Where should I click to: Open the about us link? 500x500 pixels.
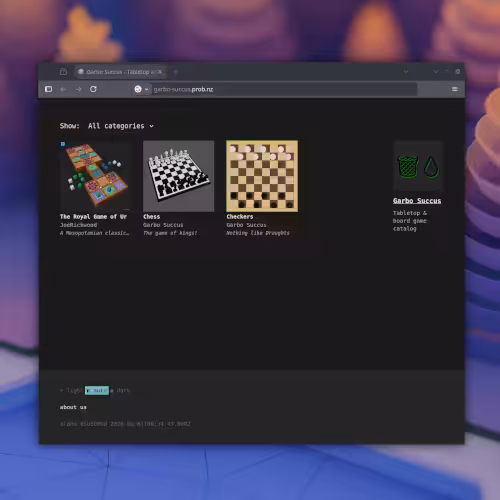point(73,407)
